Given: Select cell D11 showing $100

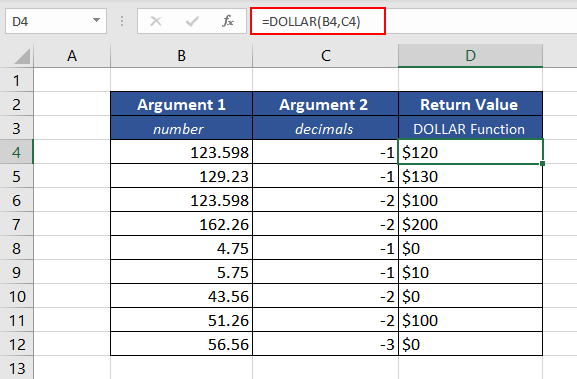Looking at the screenshot, I should pos(470,320).
